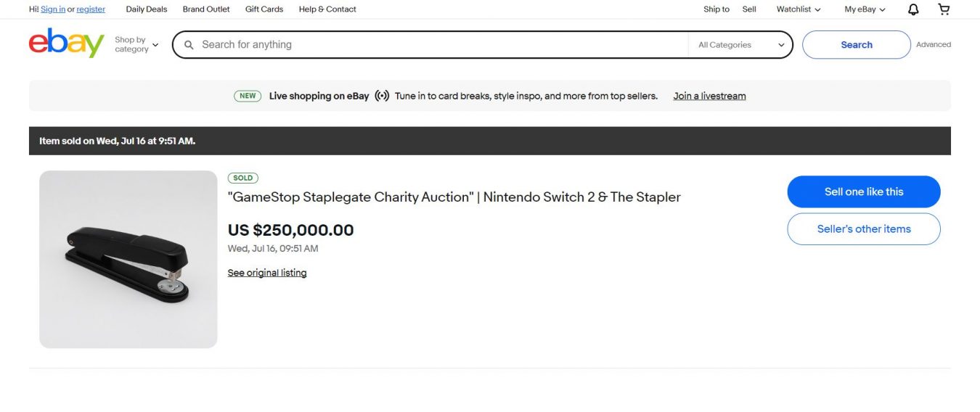Click the Sell one like this button
The height and width of the screenshot is (412, 980).
click(x=864, y=191)
